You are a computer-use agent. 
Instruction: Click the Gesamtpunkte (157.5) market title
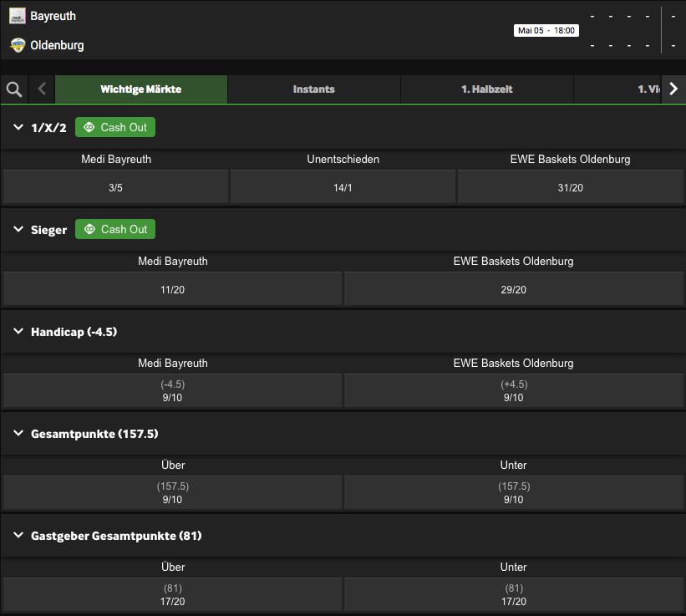[94, 434]
